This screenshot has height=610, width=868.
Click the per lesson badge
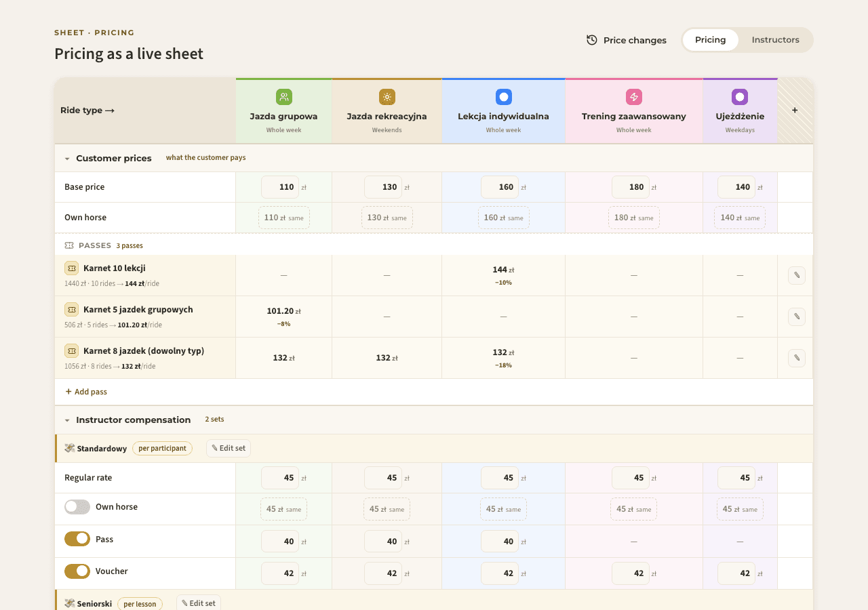click(x=140, y=604)
